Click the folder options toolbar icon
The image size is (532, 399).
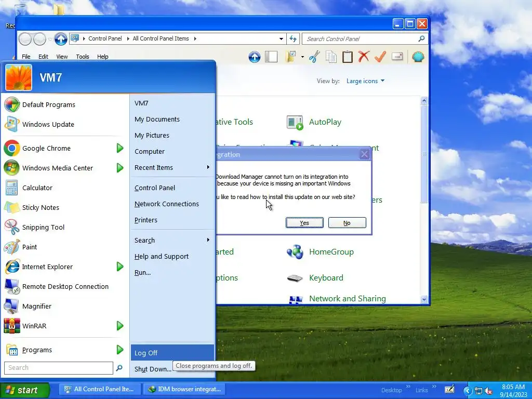pos(291,57)
